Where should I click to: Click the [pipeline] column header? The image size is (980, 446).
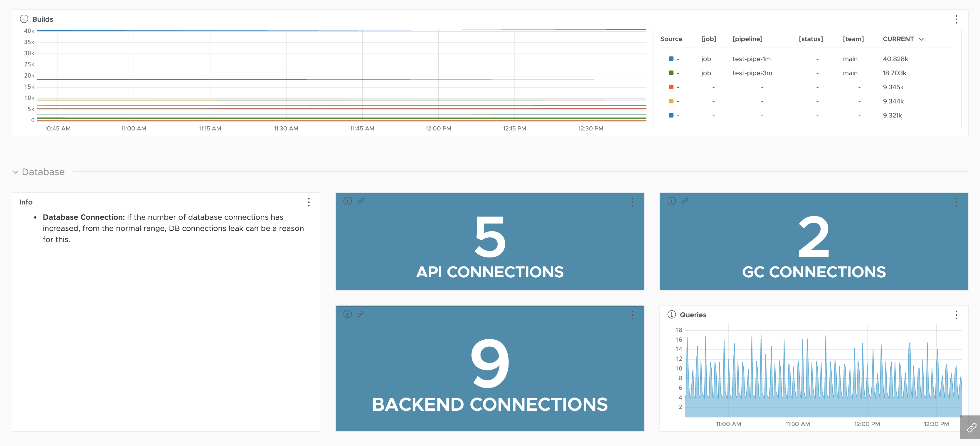tap(747, 39)
